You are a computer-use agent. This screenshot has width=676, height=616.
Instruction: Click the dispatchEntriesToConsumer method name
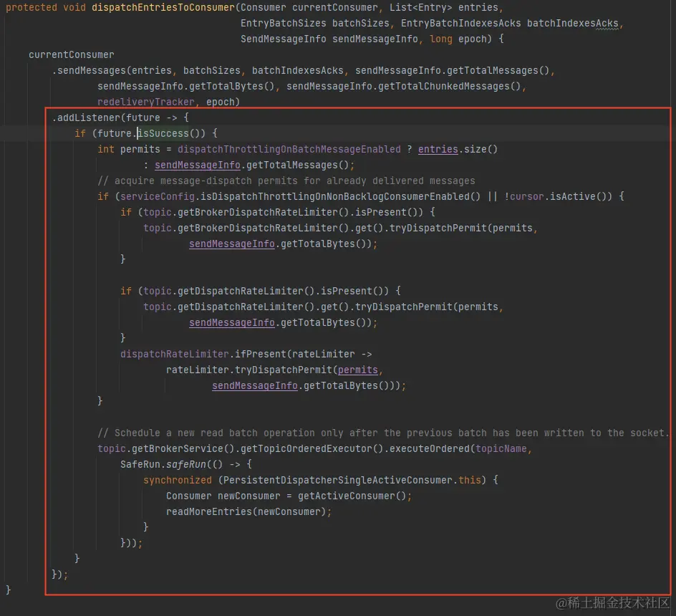click(x=163, y=7)
